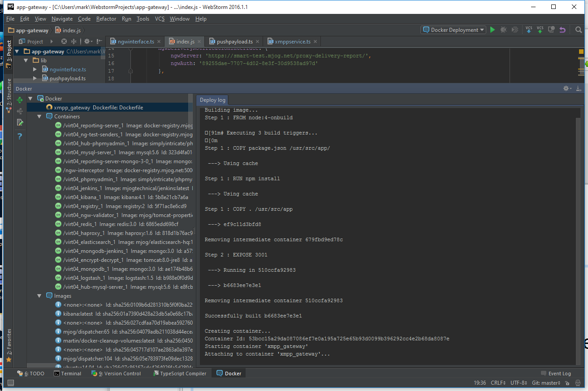Toggle read-only lock icon in status bar

pos(567,383)
